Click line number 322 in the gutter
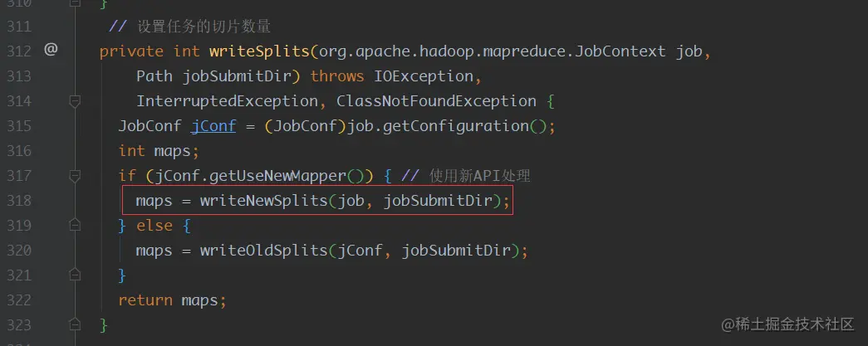The height and width of the screenshot is (346, 868). click(x=19, y=300)
